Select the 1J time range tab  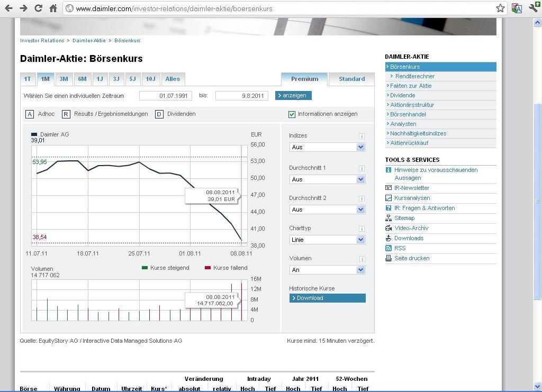100,79
